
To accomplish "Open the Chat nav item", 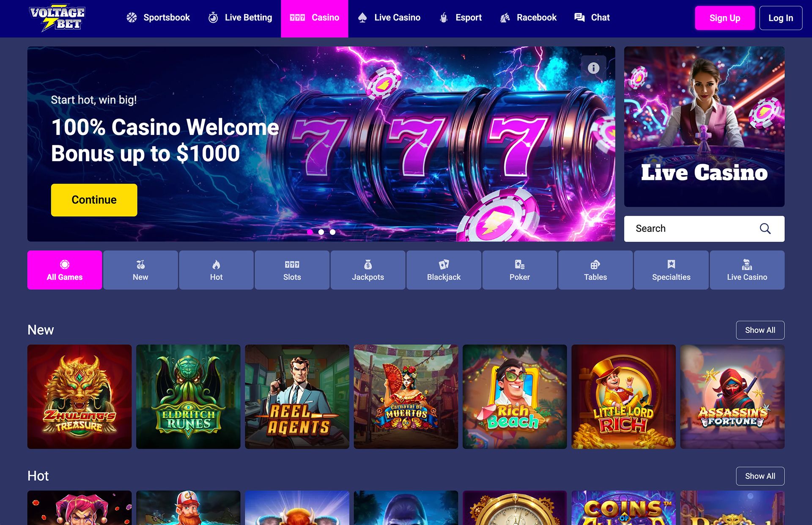I will pos(592,18).
